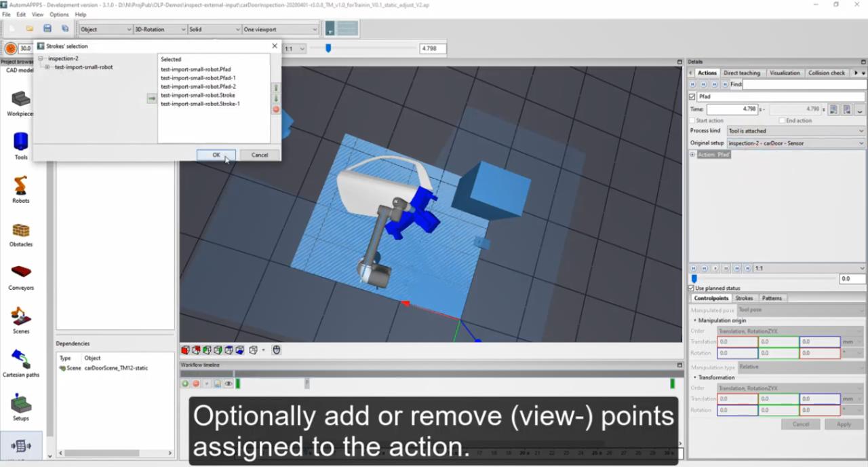Select the Conveyors icon
Screen dimensions: 868x467
[x=20, y=272]
